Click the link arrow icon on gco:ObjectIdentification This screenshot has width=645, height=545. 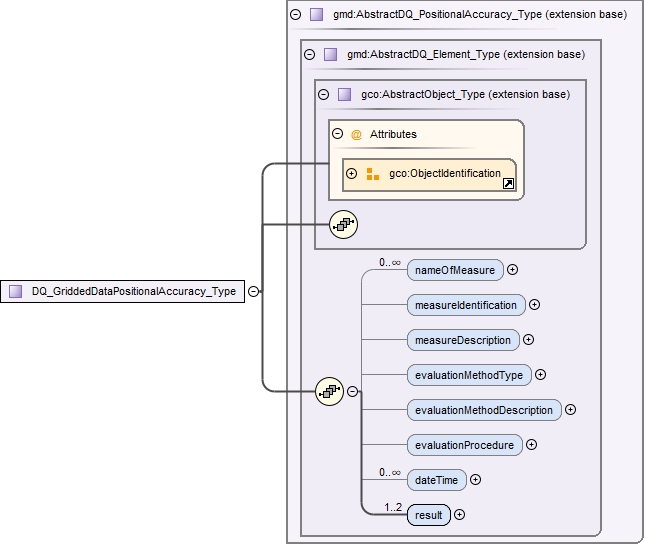[507, 184]
